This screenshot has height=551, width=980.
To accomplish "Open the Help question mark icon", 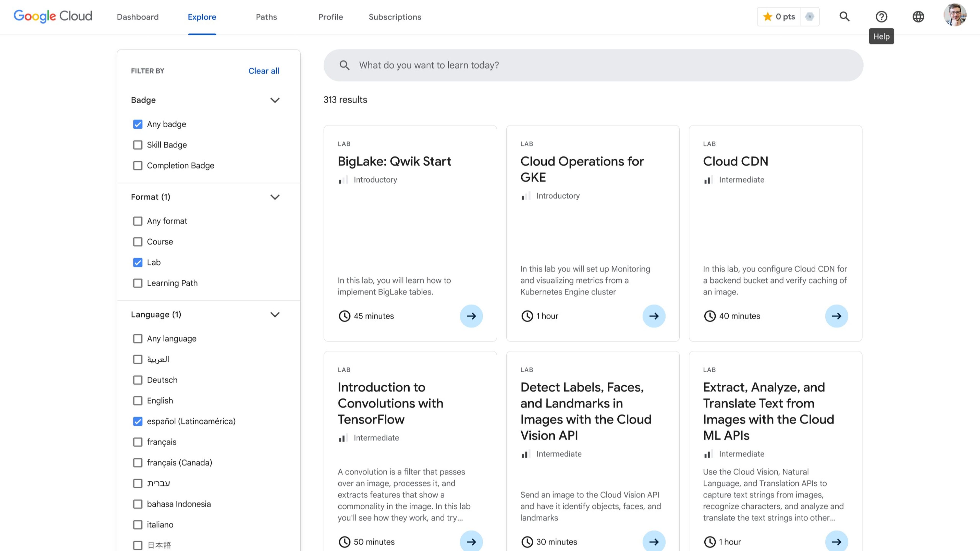I will [881, 17].
